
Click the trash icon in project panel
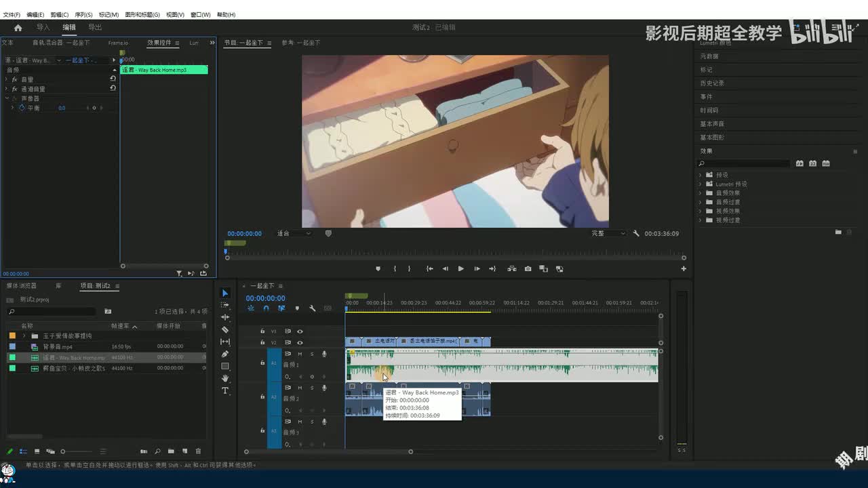pos(198,451)
